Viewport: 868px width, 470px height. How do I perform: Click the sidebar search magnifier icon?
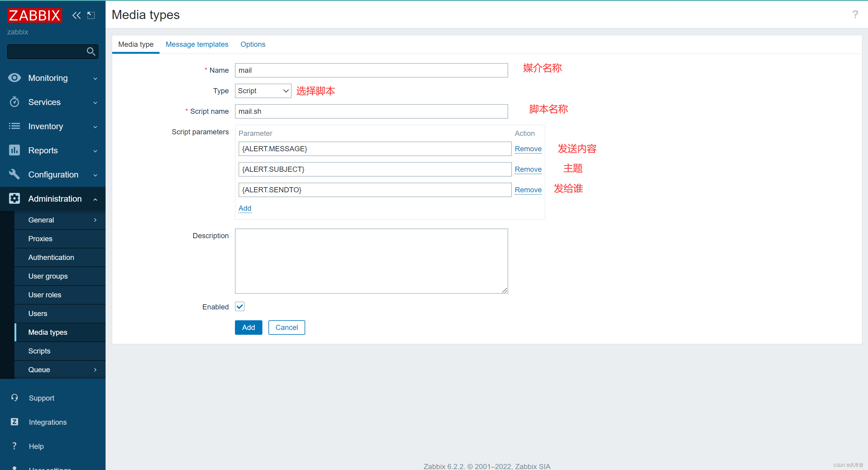click(x=91, y=52)
